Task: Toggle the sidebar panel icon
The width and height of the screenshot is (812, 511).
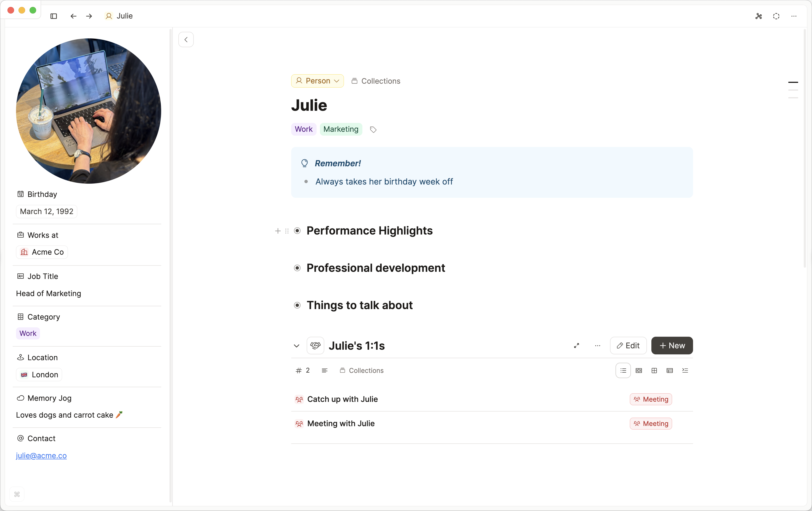Action: click(54, 16)
